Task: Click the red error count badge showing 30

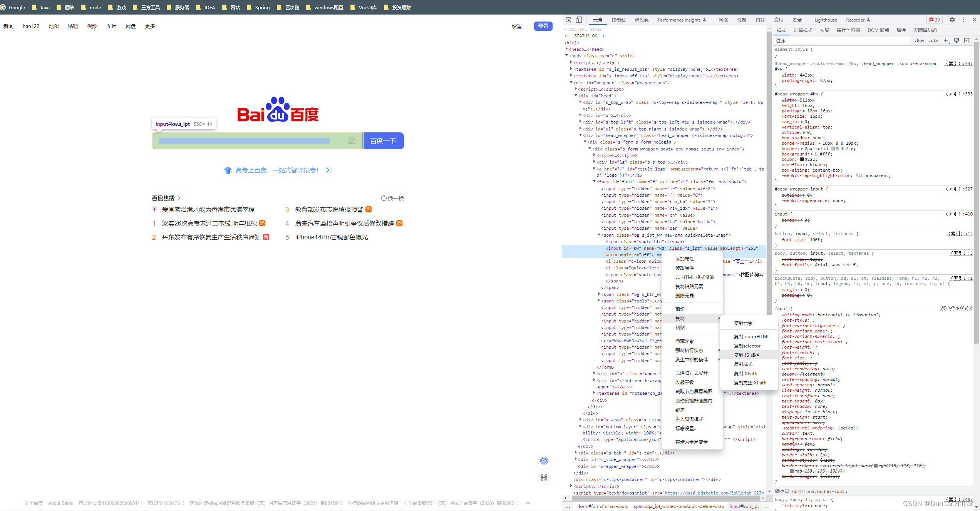Action: coord(935,20)
